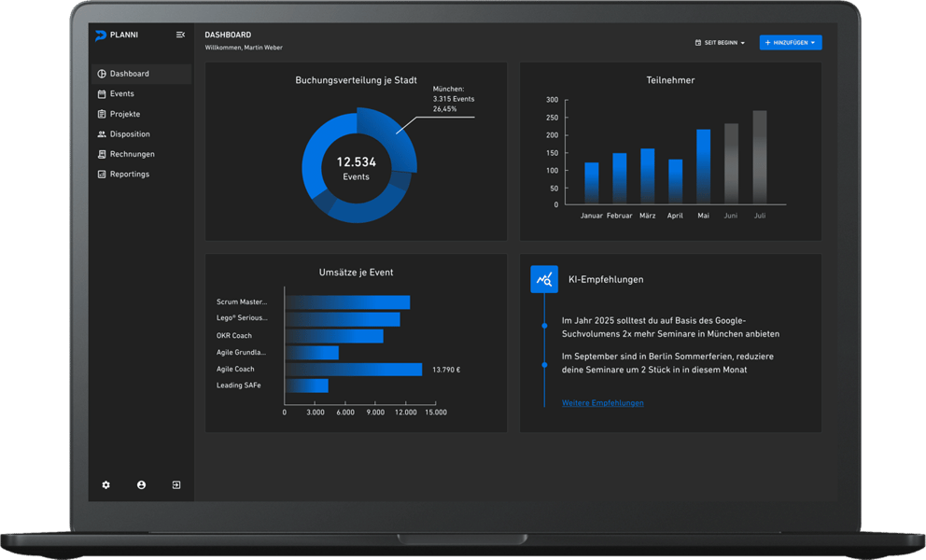926x560 pixels.
Task: Click the Januar bar in Teilnehmer chart
Action: click(591, 184)
